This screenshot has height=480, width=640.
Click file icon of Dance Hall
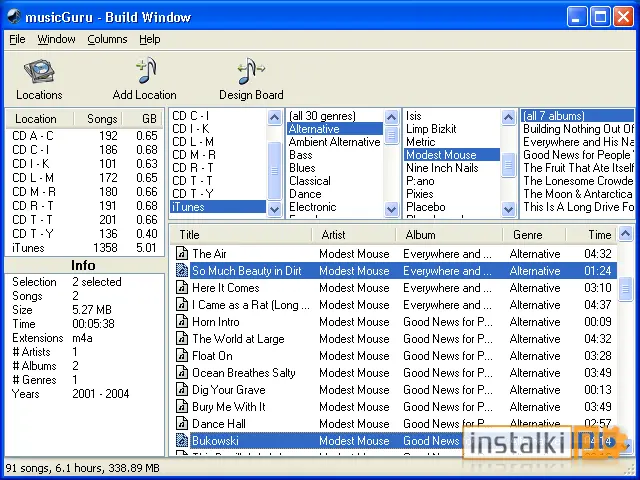click(x=182, y=424)
